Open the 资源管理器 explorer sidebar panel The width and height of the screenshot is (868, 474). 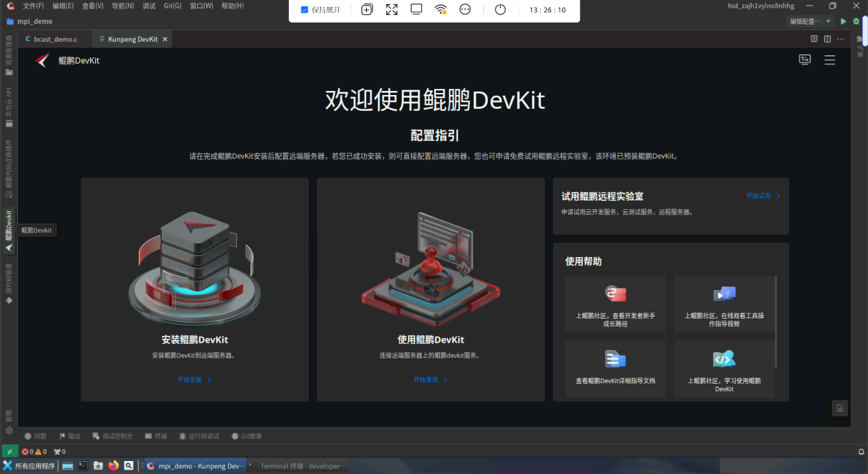tap(9, 55)
